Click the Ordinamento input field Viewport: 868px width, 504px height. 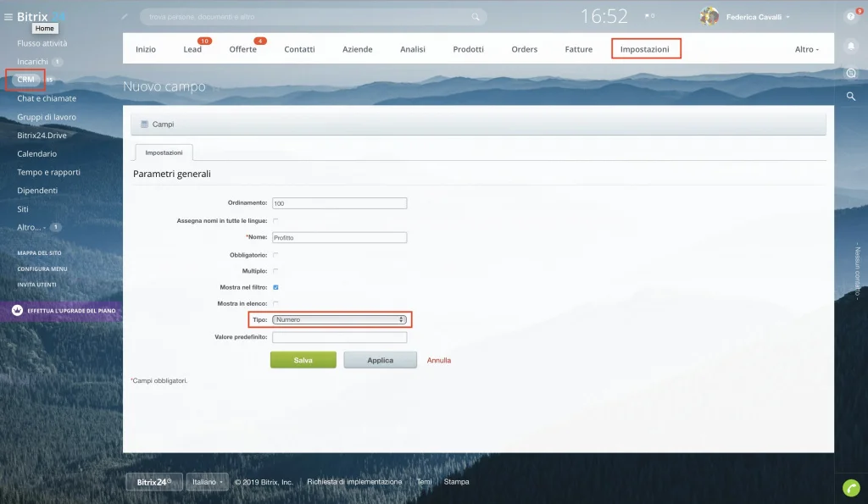point(339,203)
